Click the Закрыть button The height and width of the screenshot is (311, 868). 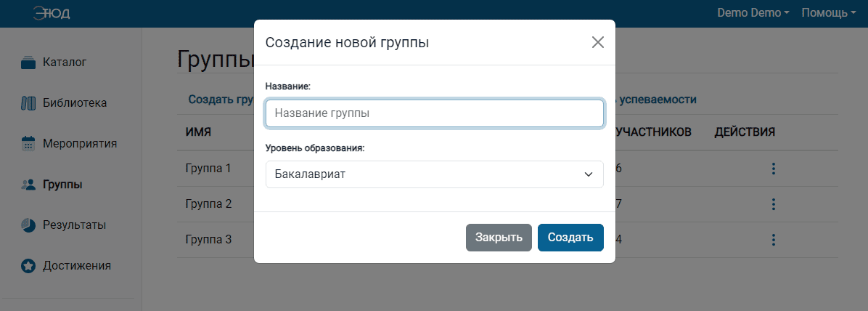[499, 238]
